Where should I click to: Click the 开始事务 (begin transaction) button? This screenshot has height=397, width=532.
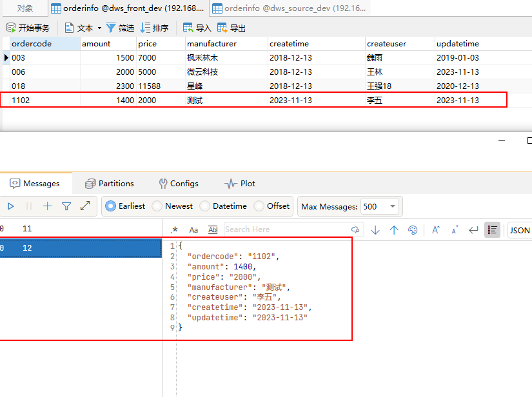(x=28, y=28)
